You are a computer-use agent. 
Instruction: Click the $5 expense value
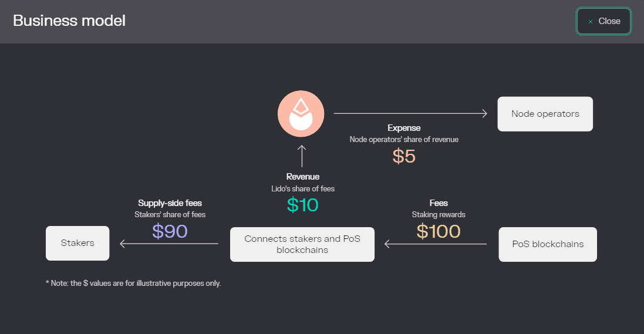click(404, 156)
